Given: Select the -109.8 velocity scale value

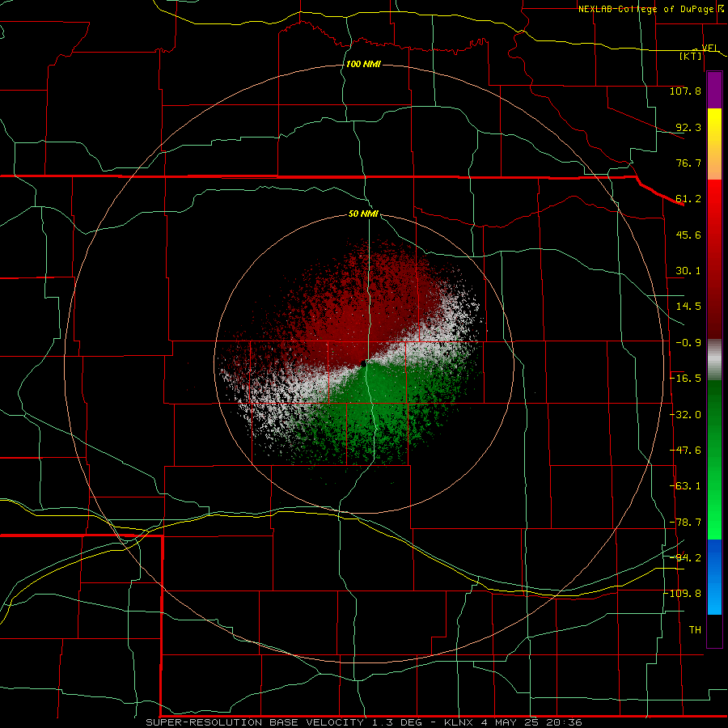Looking at the screenshot, I should [683, 594].
